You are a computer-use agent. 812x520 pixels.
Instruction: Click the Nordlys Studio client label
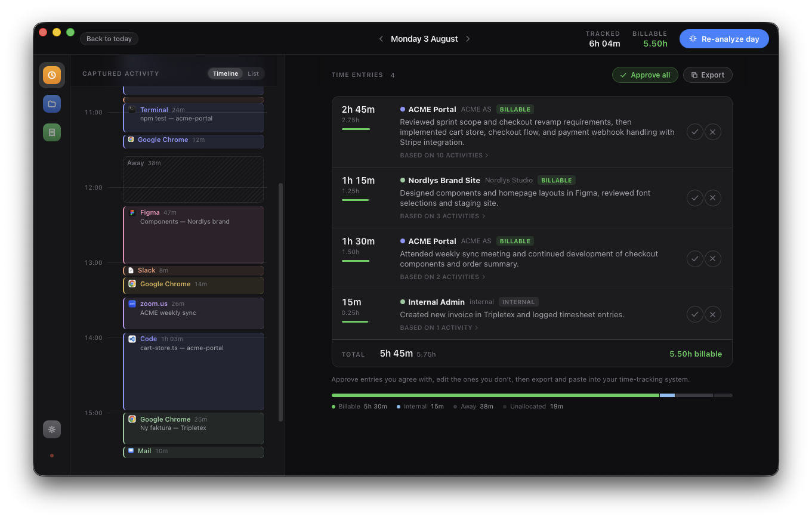[509, 180]
